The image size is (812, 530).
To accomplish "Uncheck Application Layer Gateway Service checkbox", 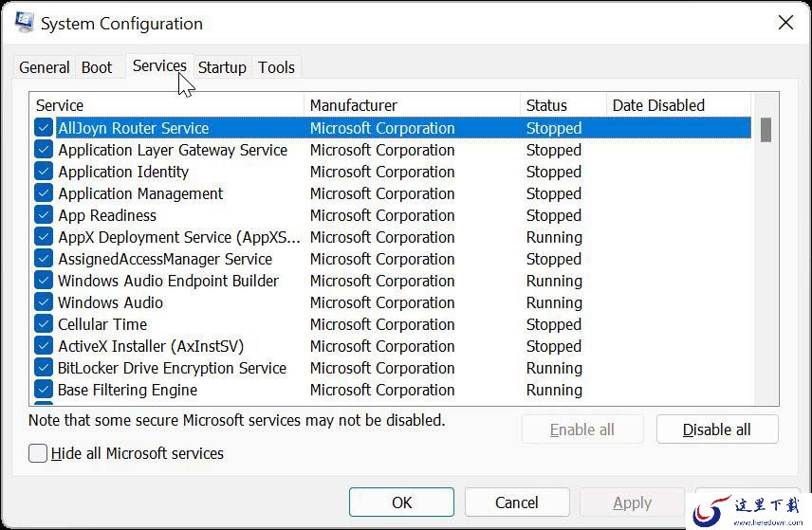I will coord(44,150).
